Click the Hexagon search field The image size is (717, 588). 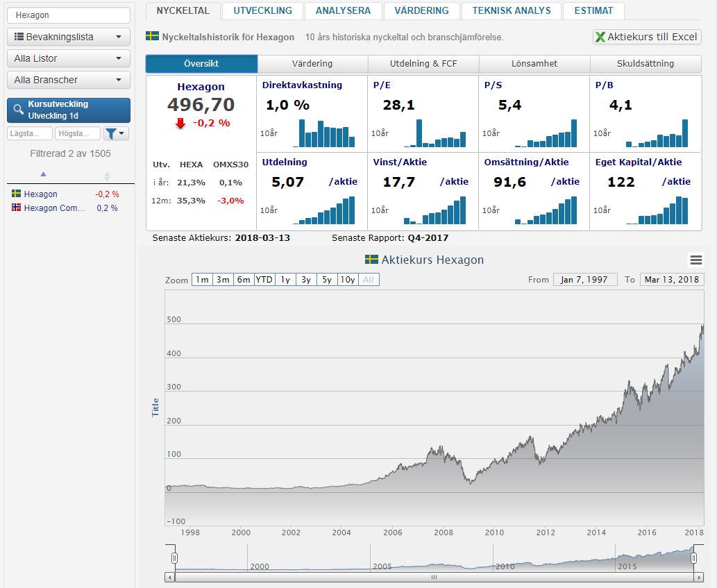click(69, 15)
